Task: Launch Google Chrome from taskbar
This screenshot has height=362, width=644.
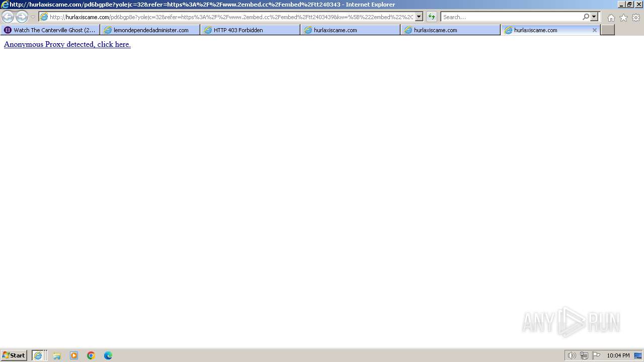Action: 91,355
